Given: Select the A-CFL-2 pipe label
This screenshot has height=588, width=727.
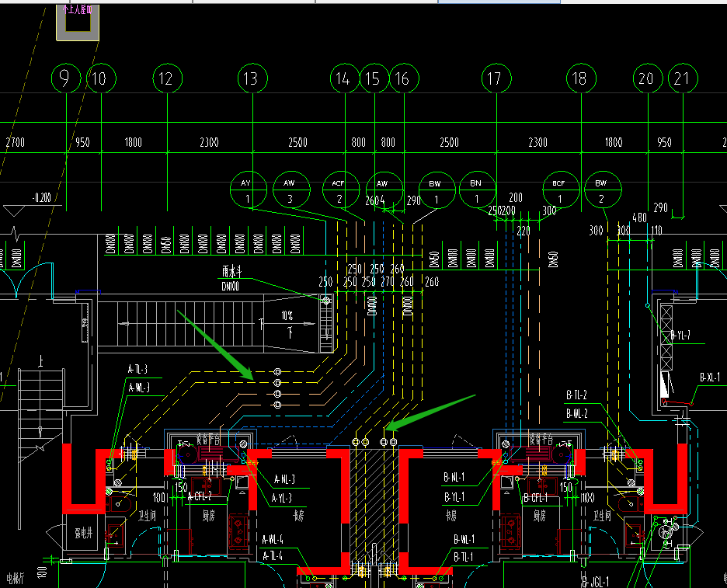Looking at the screenshot, I should coord(200,496).
